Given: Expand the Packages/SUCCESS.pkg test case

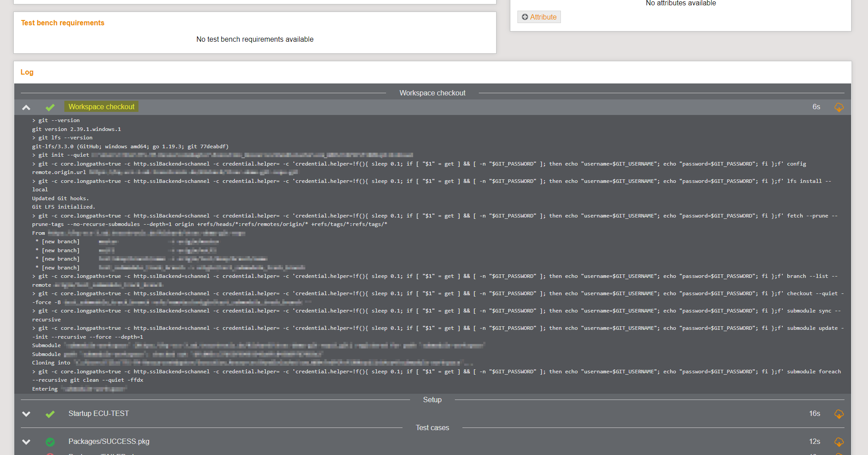Looking at the screenshot, I should [26, 442].
